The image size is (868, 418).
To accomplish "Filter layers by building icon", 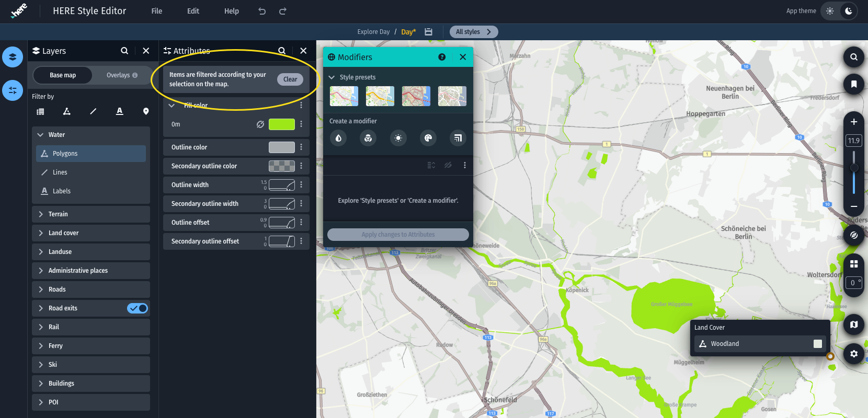I will (x=40, y=111).
